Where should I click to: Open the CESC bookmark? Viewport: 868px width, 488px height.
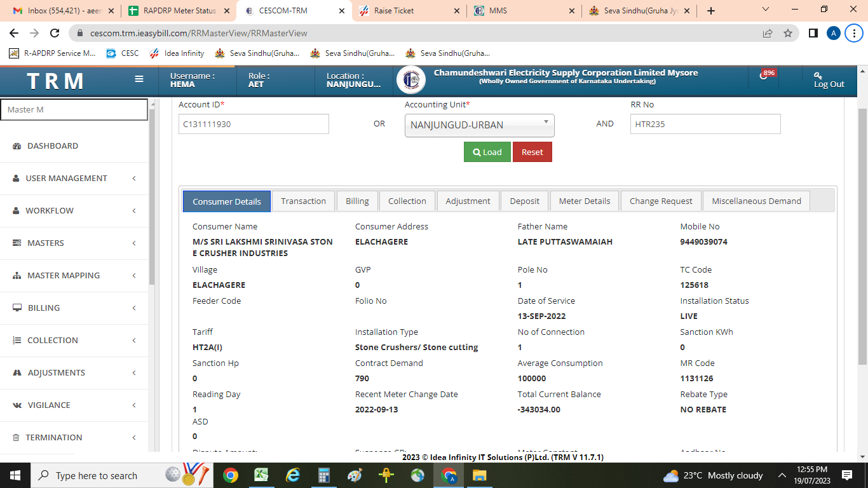(123, 53)
